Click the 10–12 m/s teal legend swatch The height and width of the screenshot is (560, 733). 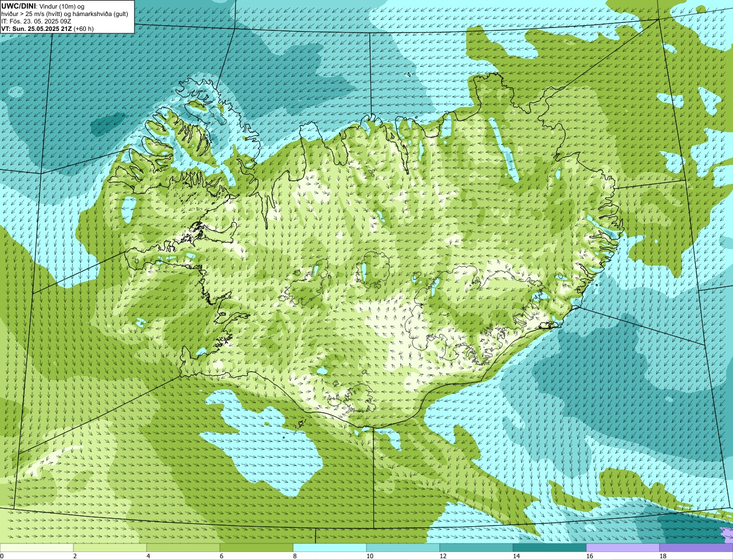pos(403,547)
